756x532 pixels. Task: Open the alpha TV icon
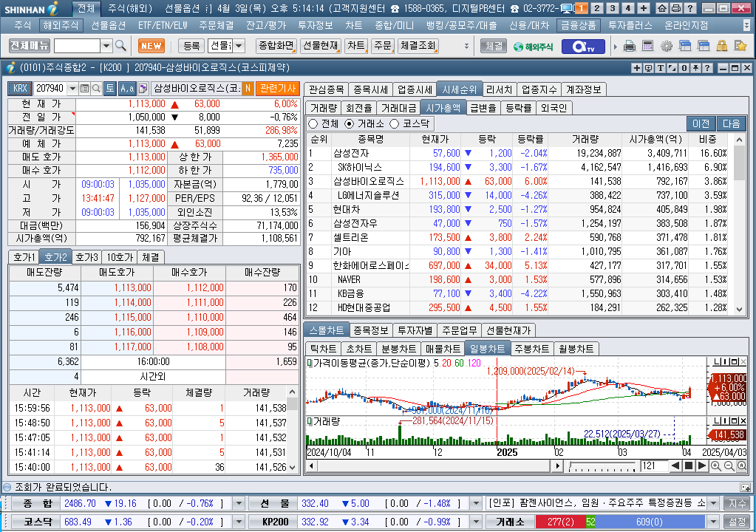click(x=583, y=47)
